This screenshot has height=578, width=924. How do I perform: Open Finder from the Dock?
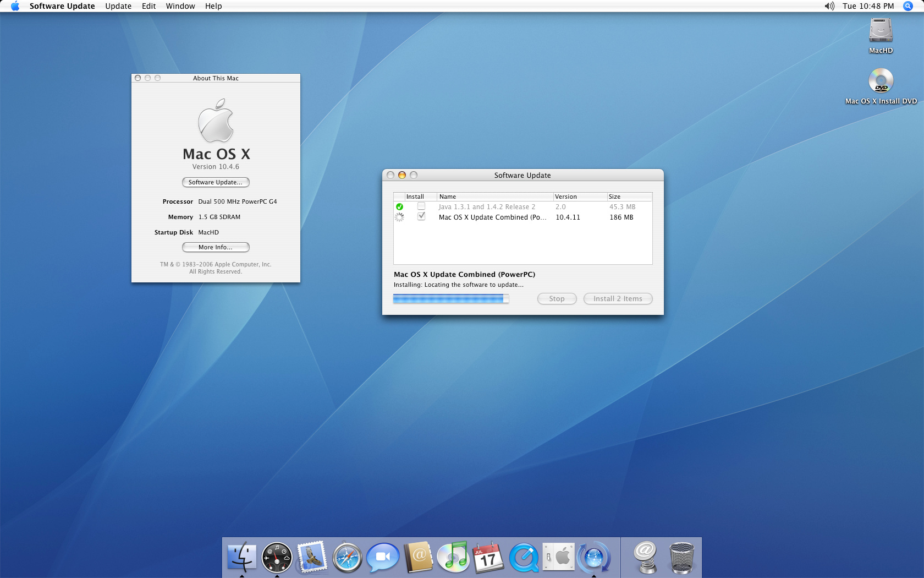(241, 557)
